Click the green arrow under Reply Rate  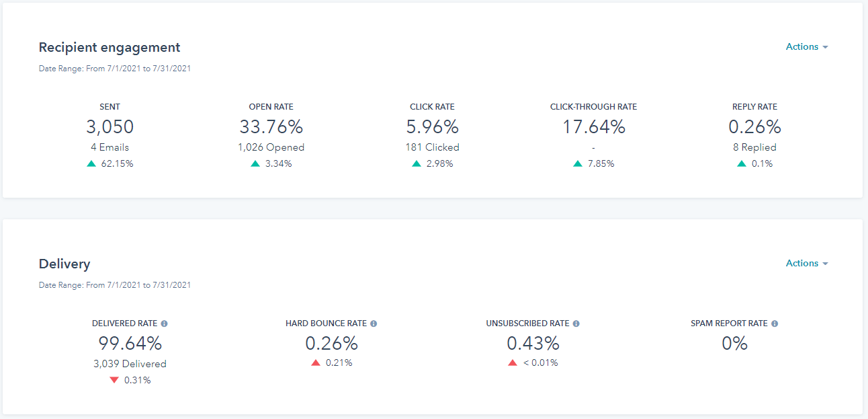pyautogui.click(x=742, y=163)
